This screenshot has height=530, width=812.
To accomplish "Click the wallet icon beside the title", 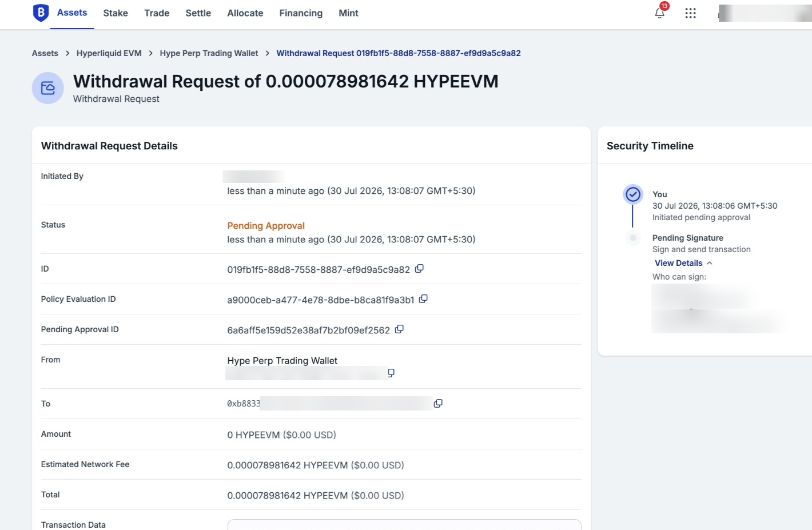I will [x=48, y=88].
